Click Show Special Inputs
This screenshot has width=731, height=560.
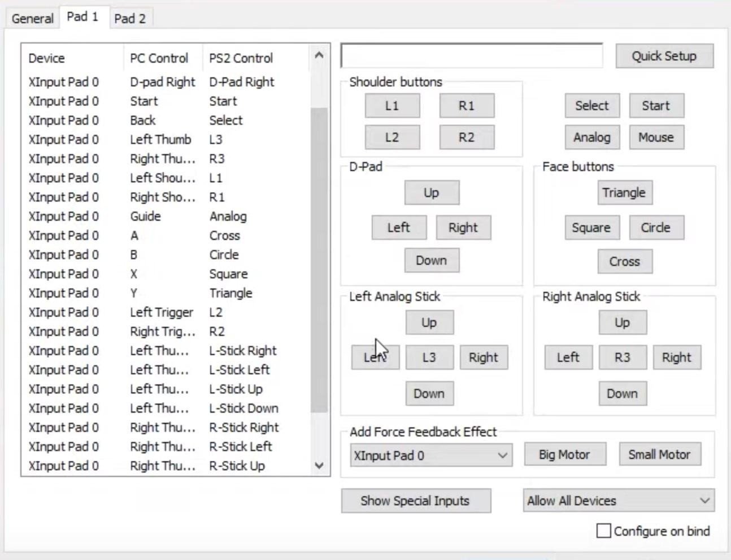(x=416, y=501)
